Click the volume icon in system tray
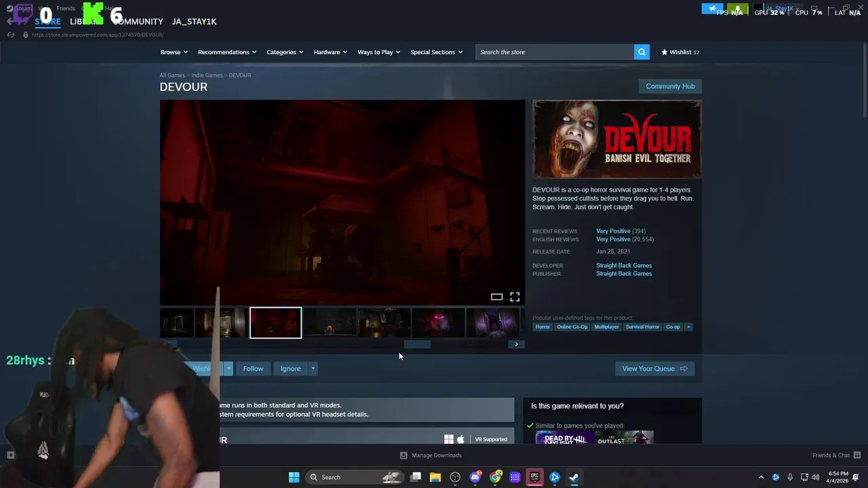868x488 pixels. click(x=816, y=477)
